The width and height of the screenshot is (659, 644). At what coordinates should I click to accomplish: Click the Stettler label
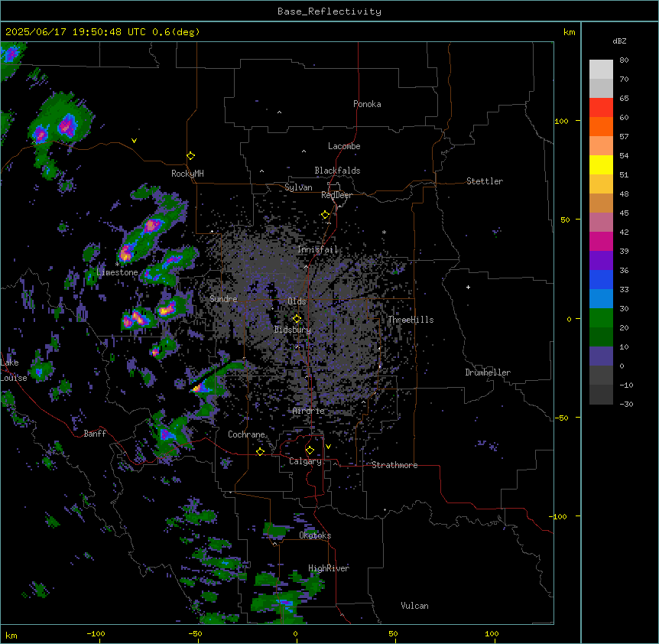pos(485,181)
